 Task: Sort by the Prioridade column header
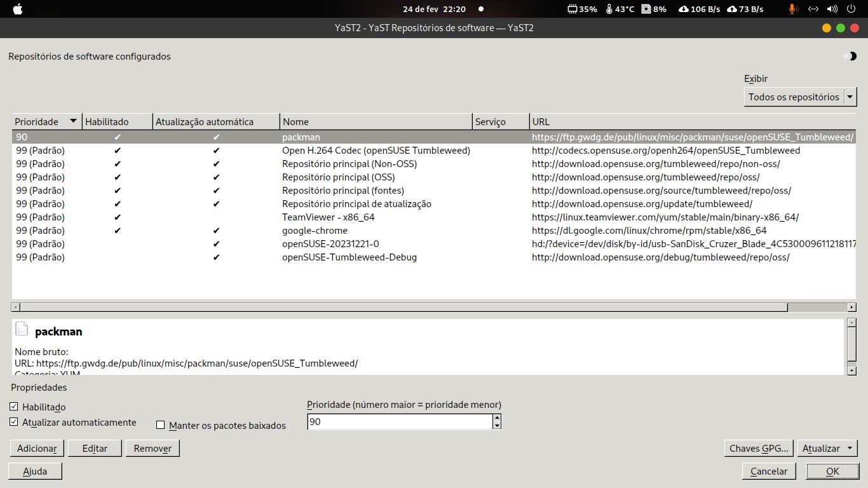coord(46,121)
